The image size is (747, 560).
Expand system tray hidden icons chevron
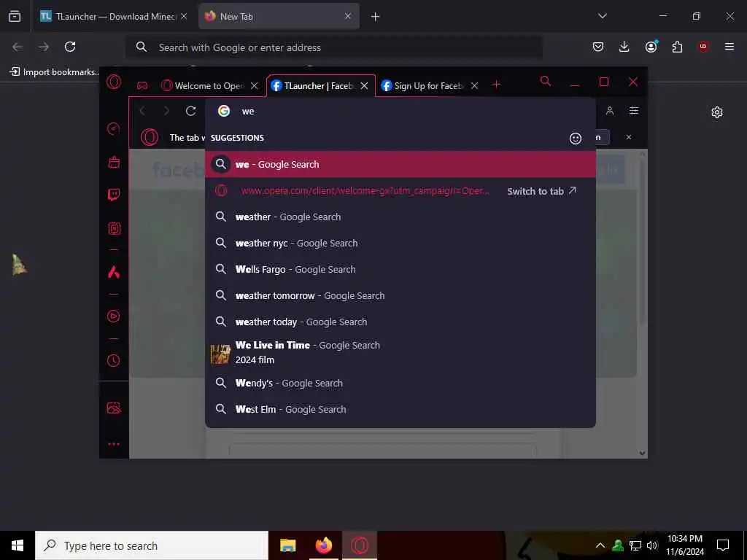pos(600,545)
